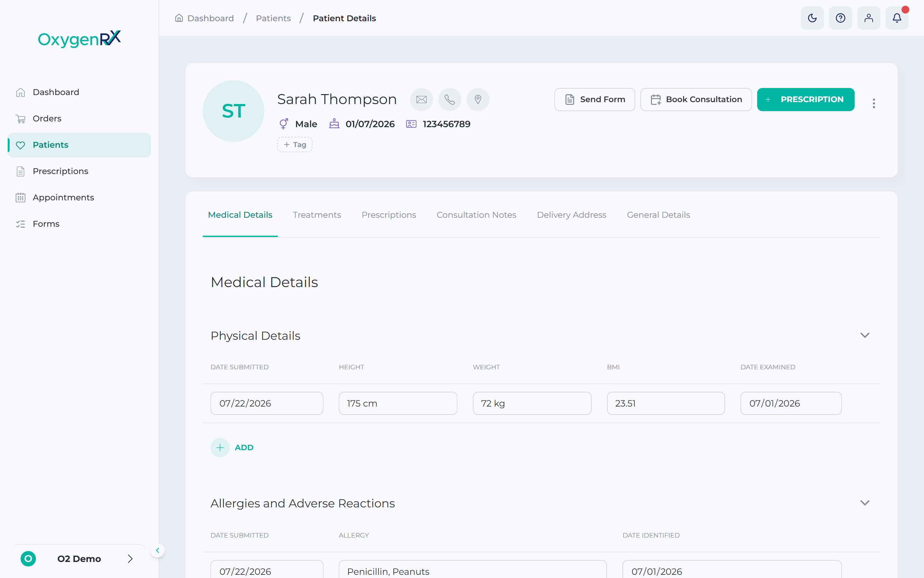924x578 pixels.
Task: Open the three-dot more options menu
Action: coord(874,103)
